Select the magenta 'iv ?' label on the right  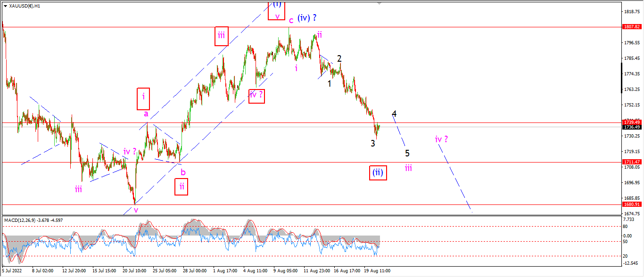pos(442,139)
